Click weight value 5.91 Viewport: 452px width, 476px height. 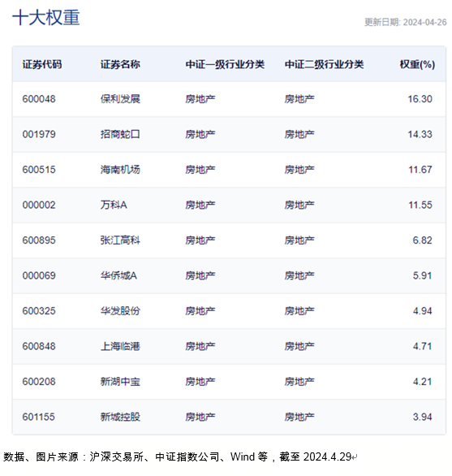point(422,275)
